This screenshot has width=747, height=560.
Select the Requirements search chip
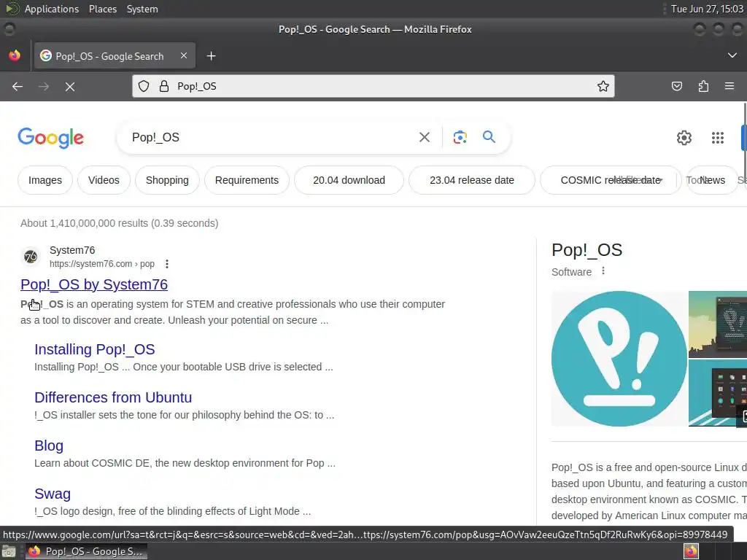[247, 180]
